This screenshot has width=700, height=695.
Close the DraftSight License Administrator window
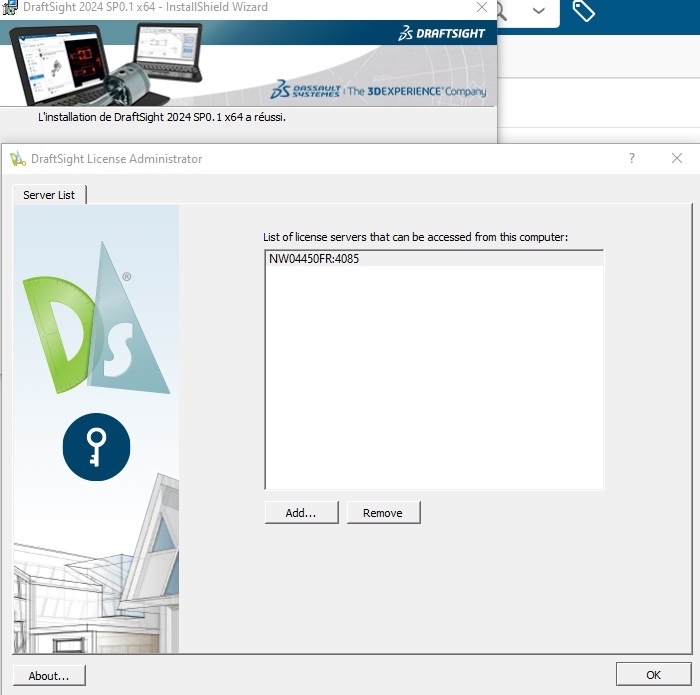pos(677,158)
